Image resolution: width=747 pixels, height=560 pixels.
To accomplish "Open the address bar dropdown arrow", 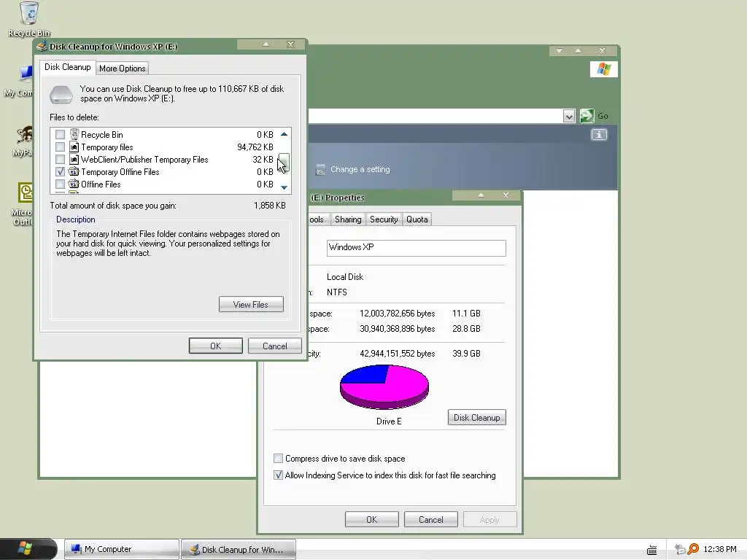I will pos(569,116).
